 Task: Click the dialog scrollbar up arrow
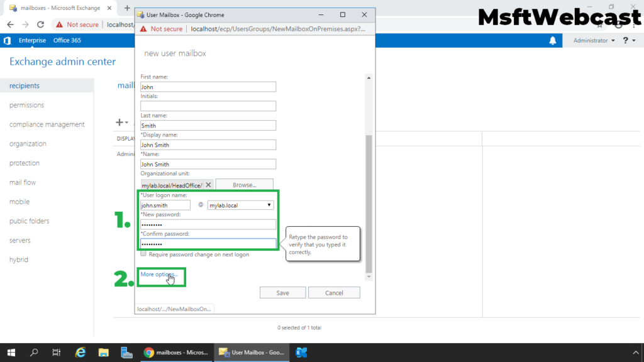click(369, 77)
